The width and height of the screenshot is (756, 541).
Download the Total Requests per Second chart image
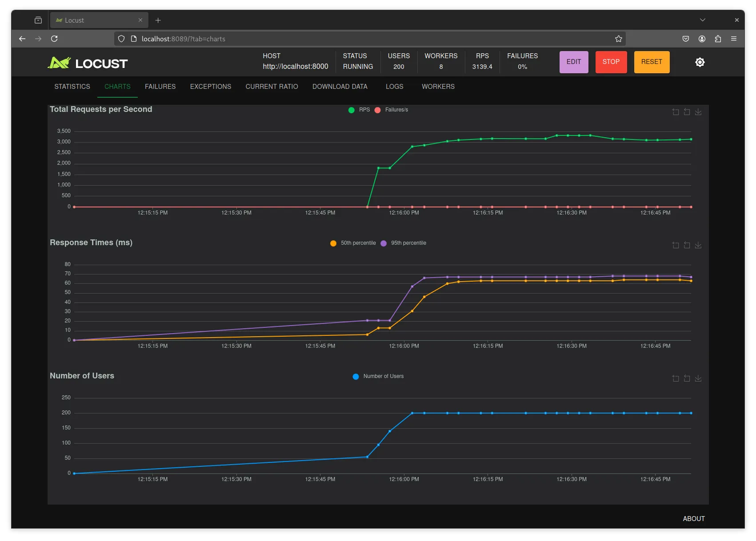[x=698, y=112]
